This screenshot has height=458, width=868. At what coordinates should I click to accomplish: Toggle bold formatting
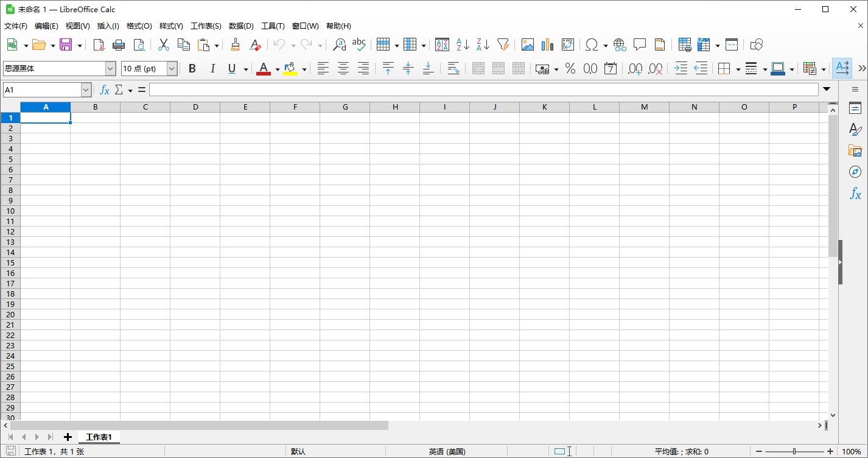point(192,68)
